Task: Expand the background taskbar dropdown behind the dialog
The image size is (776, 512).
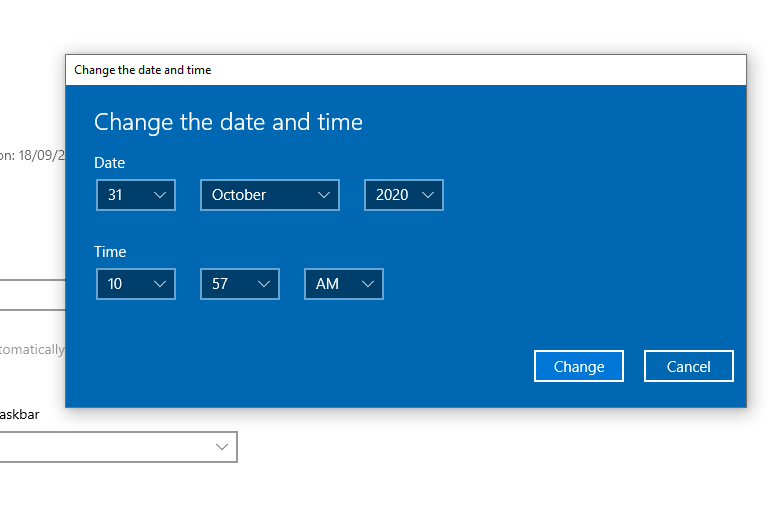Action: click(x=221, y=447)
